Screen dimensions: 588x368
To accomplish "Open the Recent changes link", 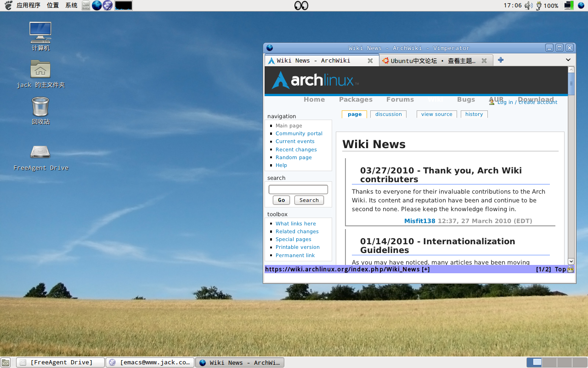I will tap(296, 149).
